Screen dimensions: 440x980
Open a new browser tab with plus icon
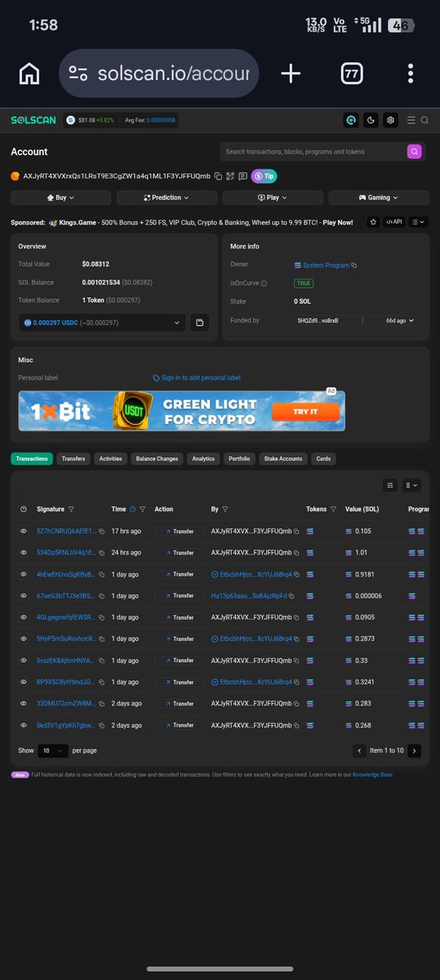click(x=291, y=73)
